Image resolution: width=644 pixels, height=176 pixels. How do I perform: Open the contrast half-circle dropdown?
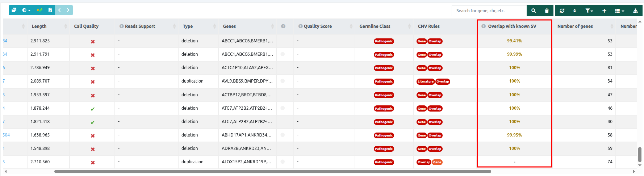pyautogui.click(x=26, y=10)
